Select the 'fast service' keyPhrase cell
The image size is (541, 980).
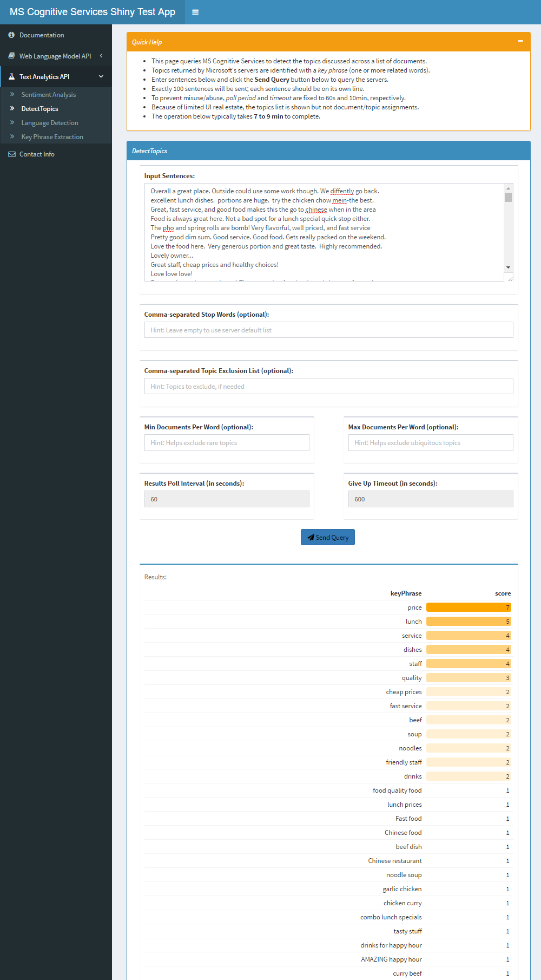pyautogui.click(x=406, y=706)
